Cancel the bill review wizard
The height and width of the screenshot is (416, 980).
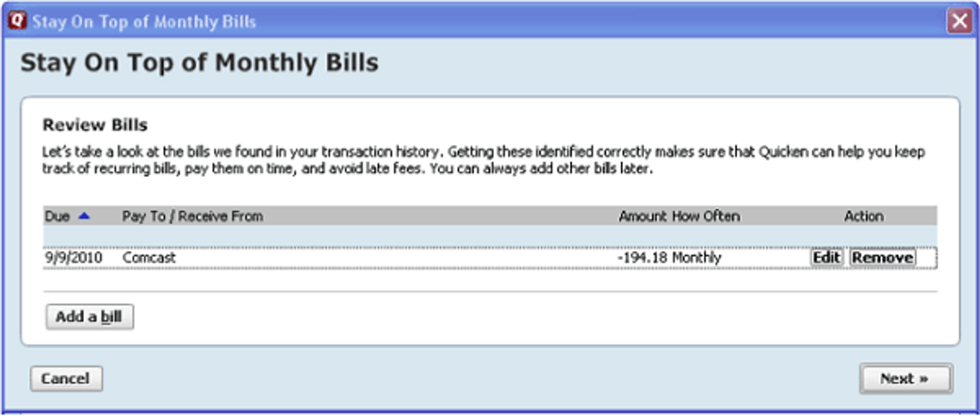click(x=66, y=378)
